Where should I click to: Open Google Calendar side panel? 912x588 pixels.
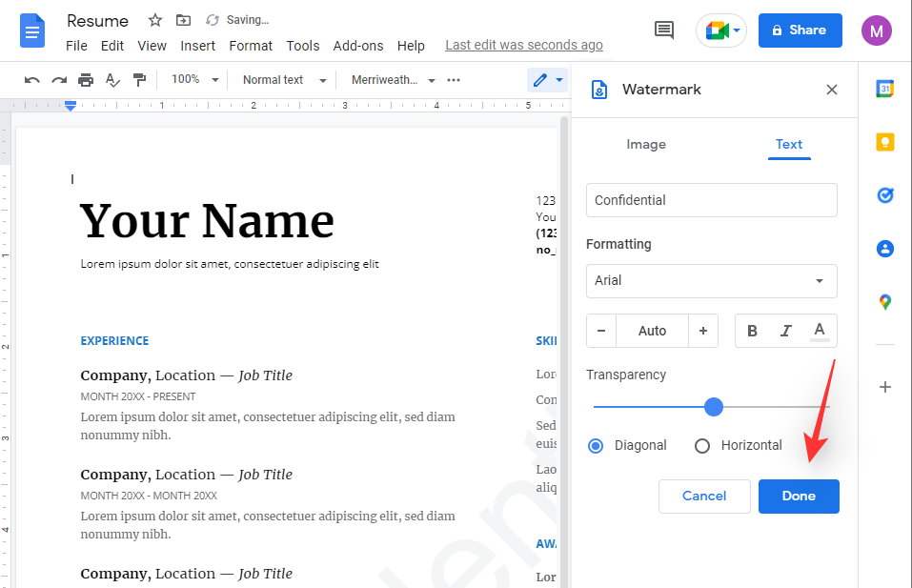(x=885, y=89)
